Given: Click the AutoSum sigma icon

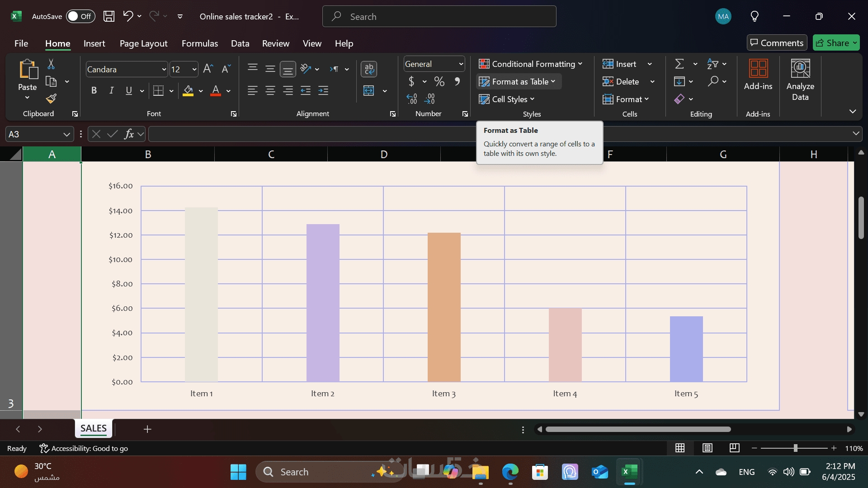Looking at the screenshot, I should point(679,64).
